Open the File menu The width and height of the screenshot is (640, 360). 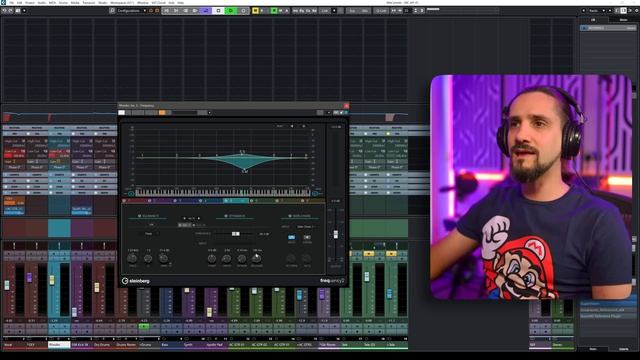pyautogui.click(x=11, y=2)
